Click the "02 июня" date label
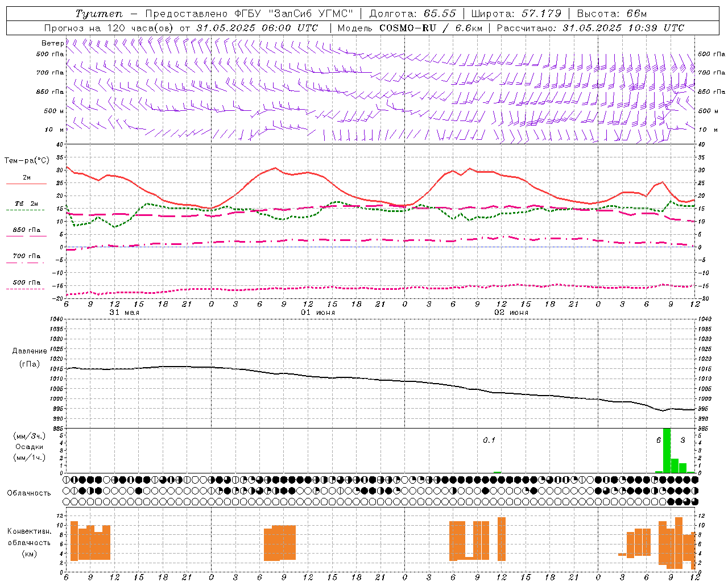The width and height of the screenshot is (728, 582). (511, 313)
